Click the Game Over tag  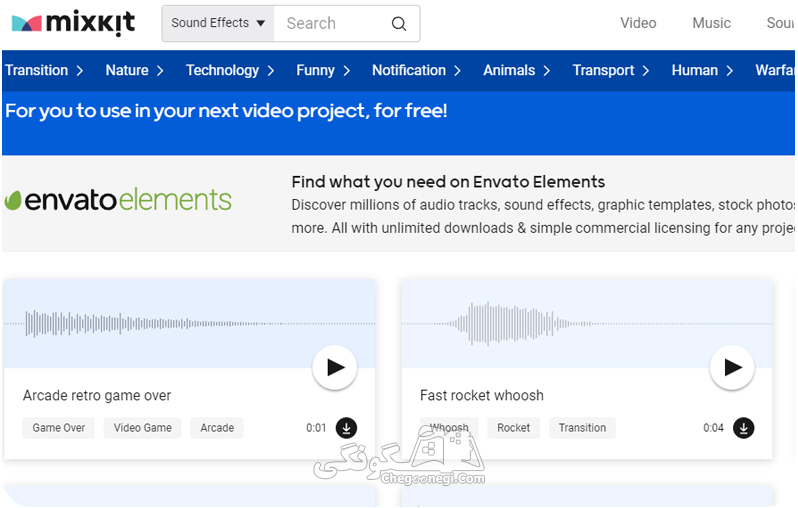(59, 428)
